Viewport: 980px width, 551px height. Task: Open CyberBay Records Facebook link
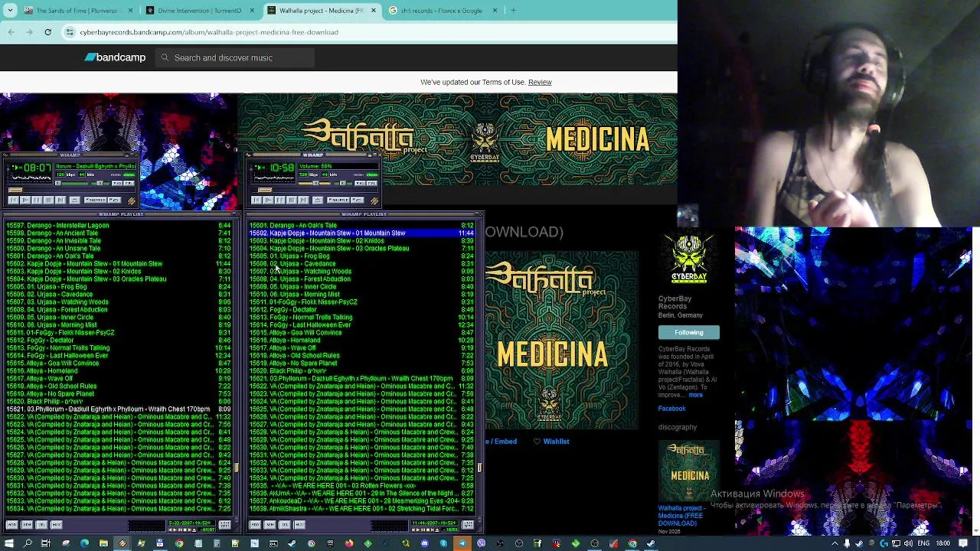click(x=671, y=409)
